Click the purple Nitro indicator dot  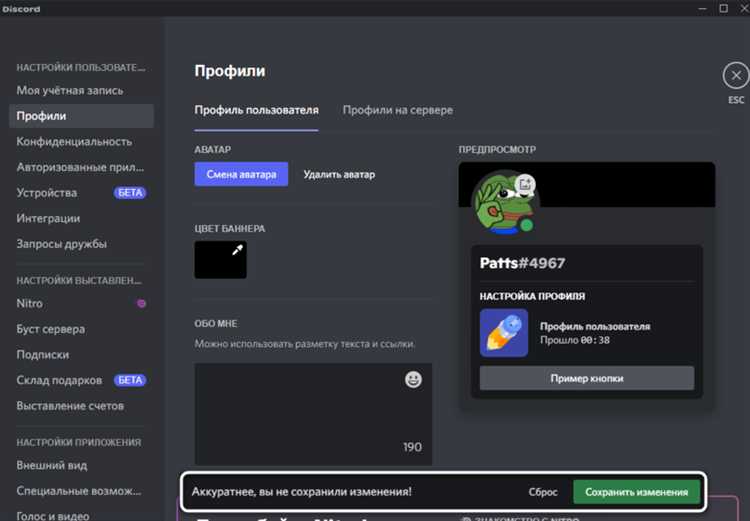click(x=141, y=303)
